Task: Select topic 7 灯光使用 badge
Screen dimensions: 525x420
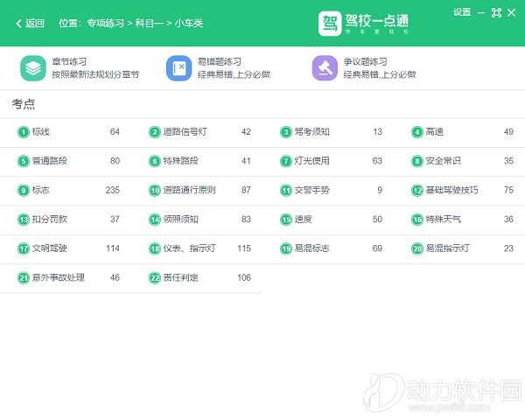Action: pos(286,161)
